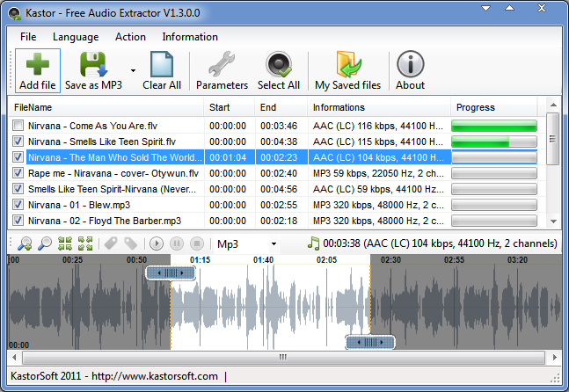This screenshot has width=569, height=392.
Task: Click the waveform scroll right arrow
Action: coord(555,358)
